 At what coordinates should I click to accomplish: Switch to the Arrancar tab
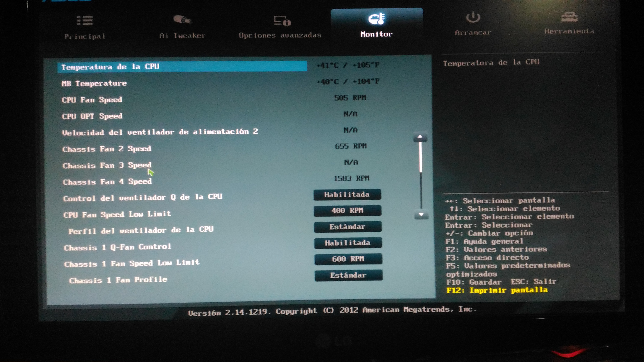click(x=473, y=33)
